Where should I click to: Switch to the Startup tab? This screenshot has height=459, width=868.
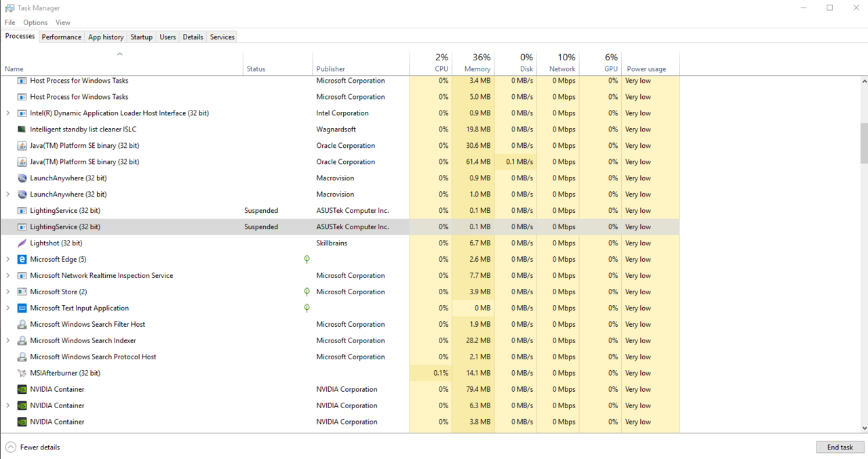coord(141,37)
